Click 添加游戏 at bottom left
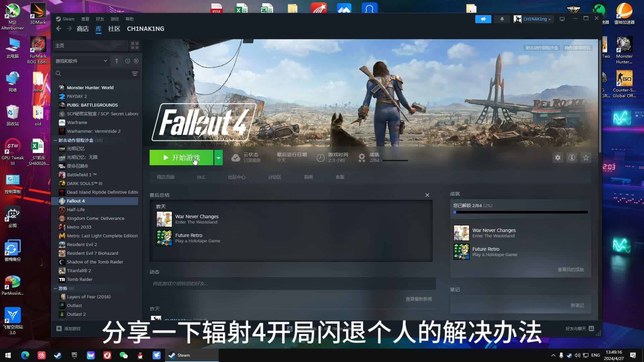 point(69,328)
